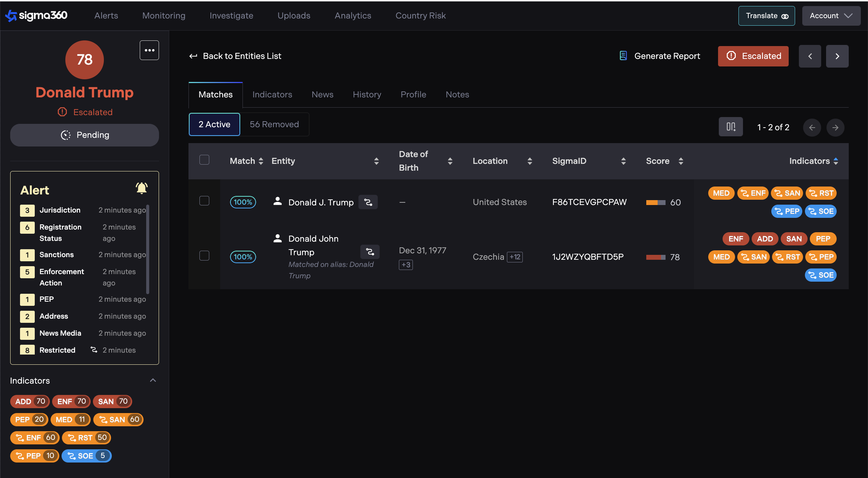Check the Donald J. Trump row checkbox
868x478 pixels.
pyautogui.click(x=204, y=201)
